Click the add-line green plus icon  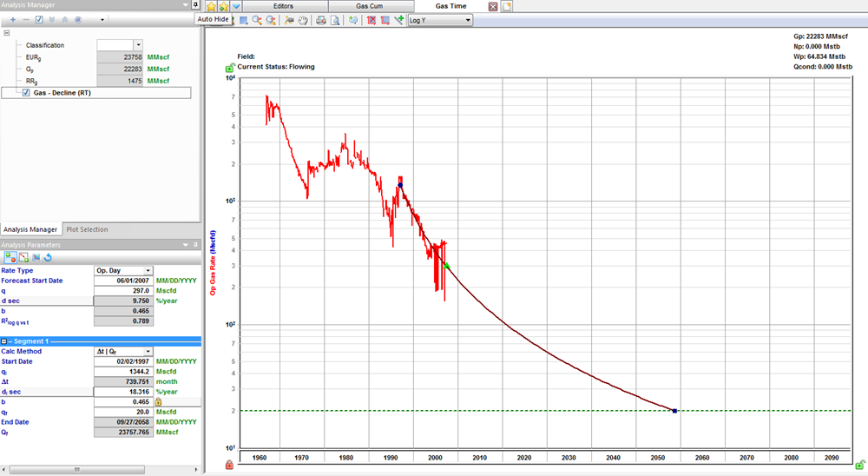pos(398,21)
